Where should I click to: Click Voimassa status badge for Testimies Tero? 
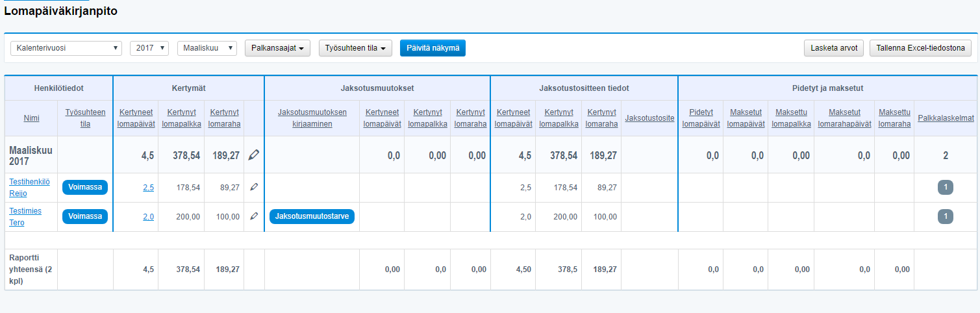[x=85, y=216]
